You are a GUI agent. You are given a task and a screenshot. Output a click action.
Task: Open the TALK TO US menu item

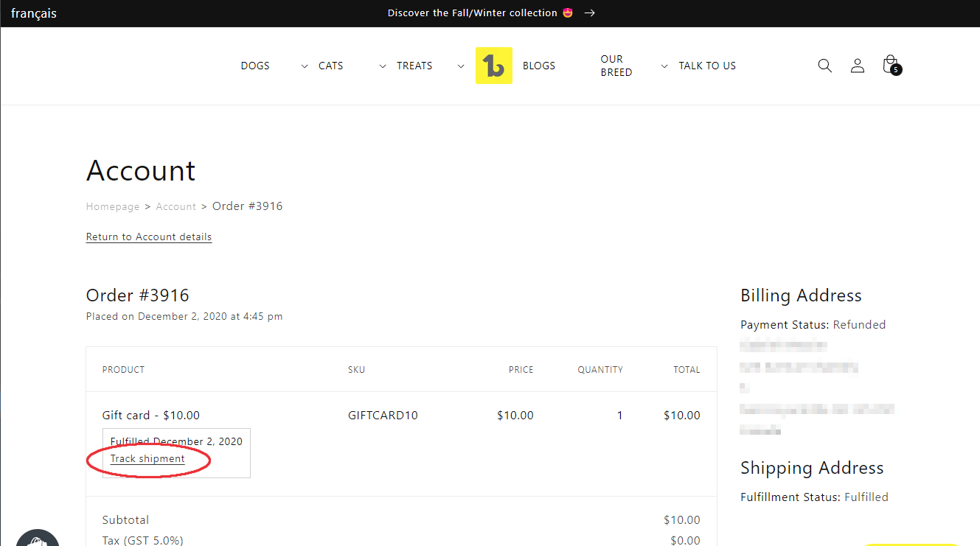[x=706, y=66]
